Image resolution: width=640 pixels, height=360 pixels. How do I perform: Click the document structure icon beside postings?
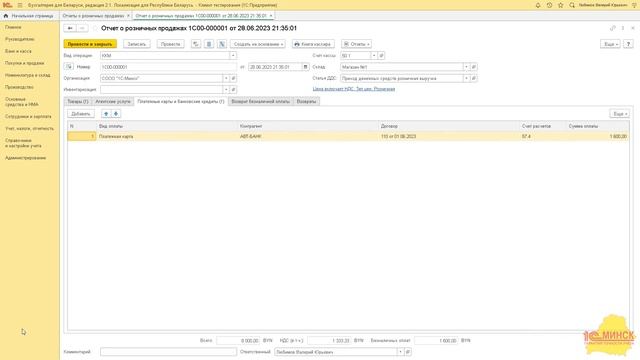[209, 44]
